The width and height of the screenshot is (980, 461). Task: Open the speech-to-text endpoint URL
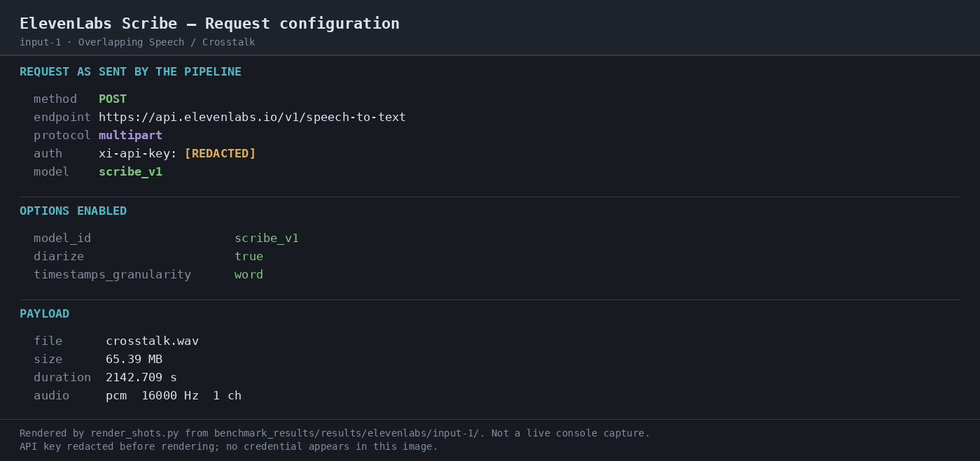click(252, 117)
